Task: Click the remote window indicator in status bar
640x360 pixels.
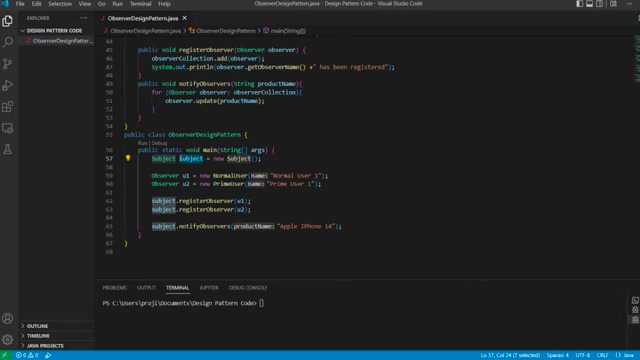Action: [5, 355]
